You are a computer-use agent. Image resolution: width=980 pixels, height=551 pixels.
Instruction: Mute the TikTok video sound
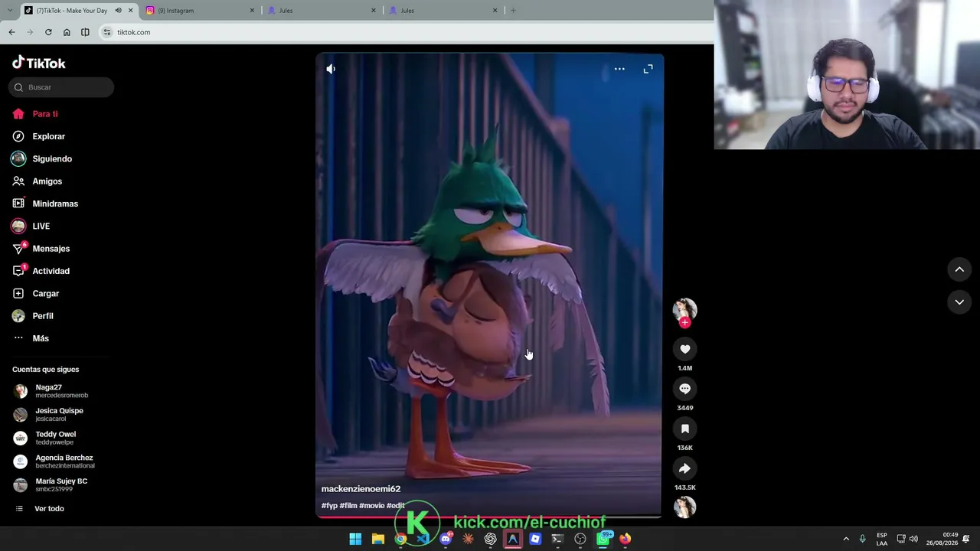[331, 69]
